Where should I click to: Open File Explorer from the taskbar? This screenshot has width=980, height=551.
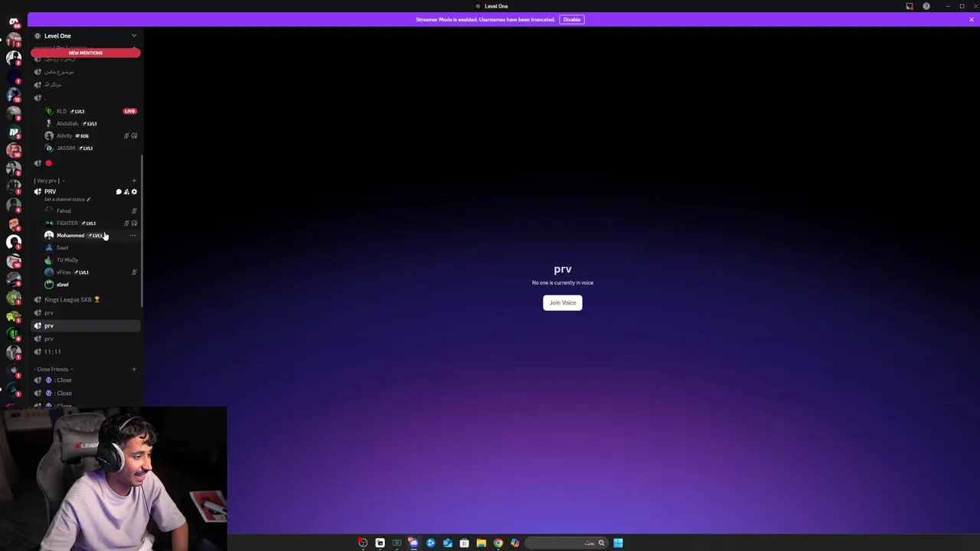coord(481,543)
